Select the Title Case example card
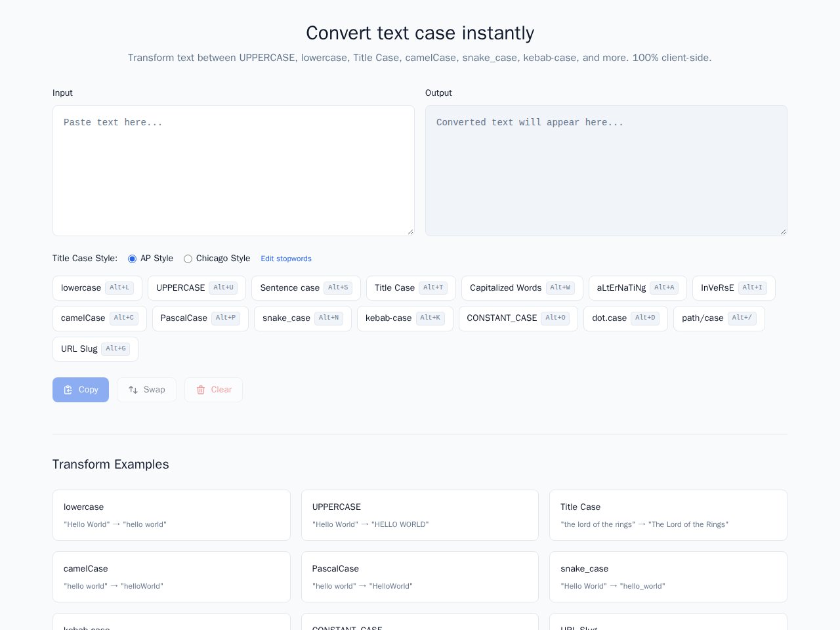 668,515
